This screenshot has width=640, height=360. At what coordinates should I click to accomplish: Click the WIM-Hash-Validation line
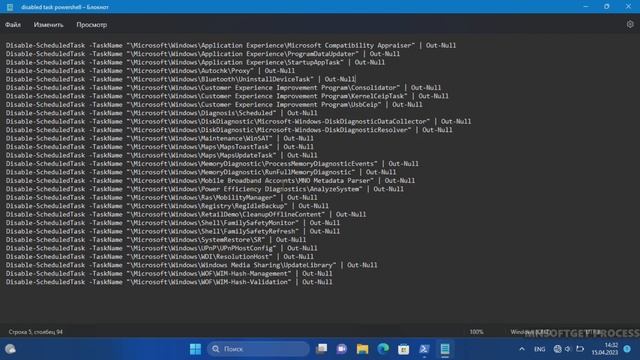pos(169,282)
